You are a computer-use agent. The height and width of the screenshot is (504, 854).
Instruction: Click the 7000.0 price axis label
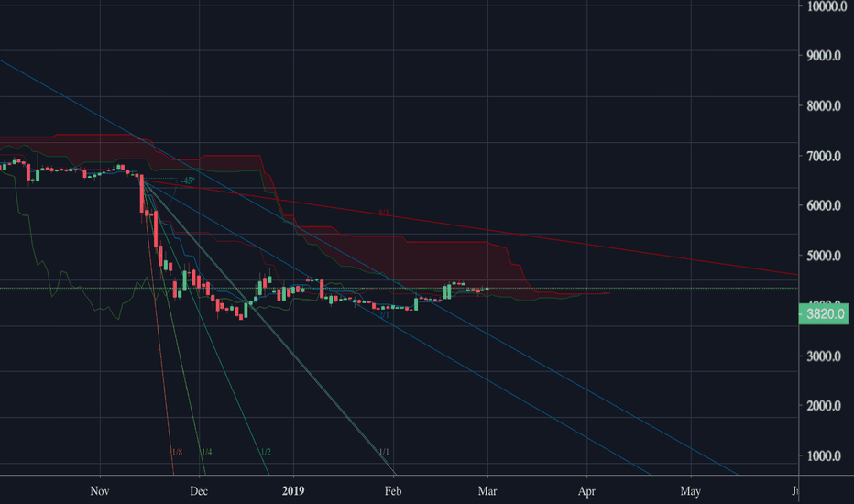[824, 156]
